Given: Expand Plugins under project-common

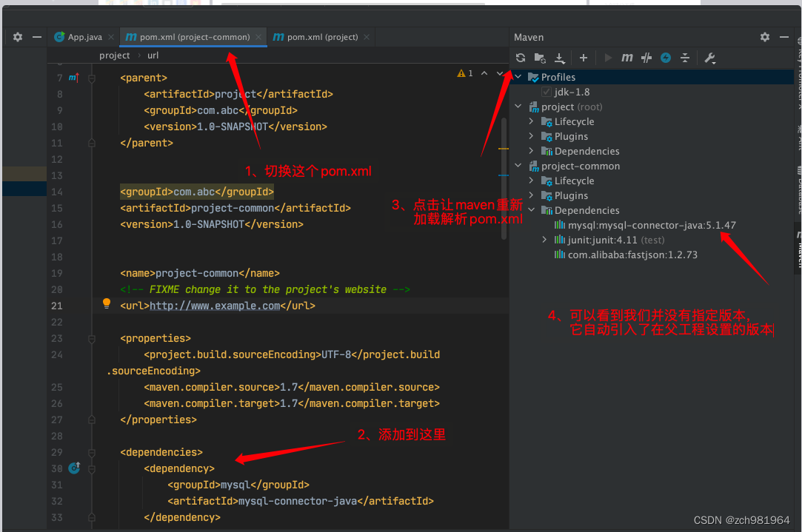Looking at the screenshot, I should (531, 195).
